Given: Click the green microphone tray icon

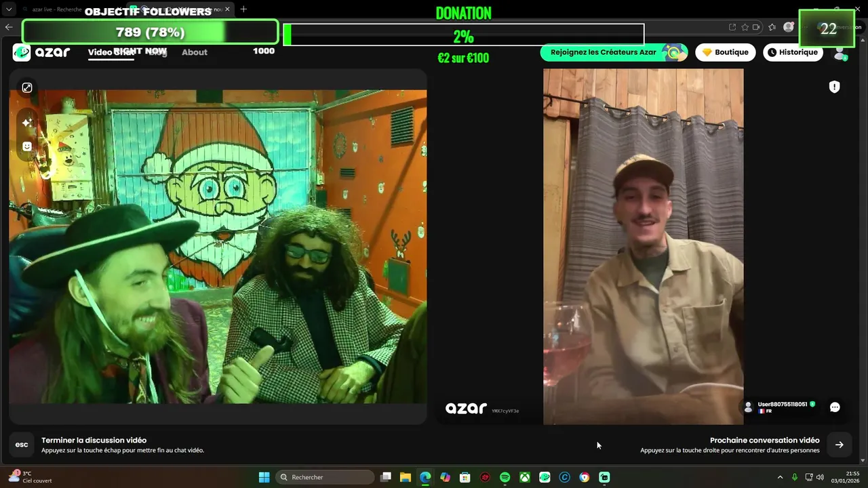Looking at the screenshot, I should tap(795, 477).
